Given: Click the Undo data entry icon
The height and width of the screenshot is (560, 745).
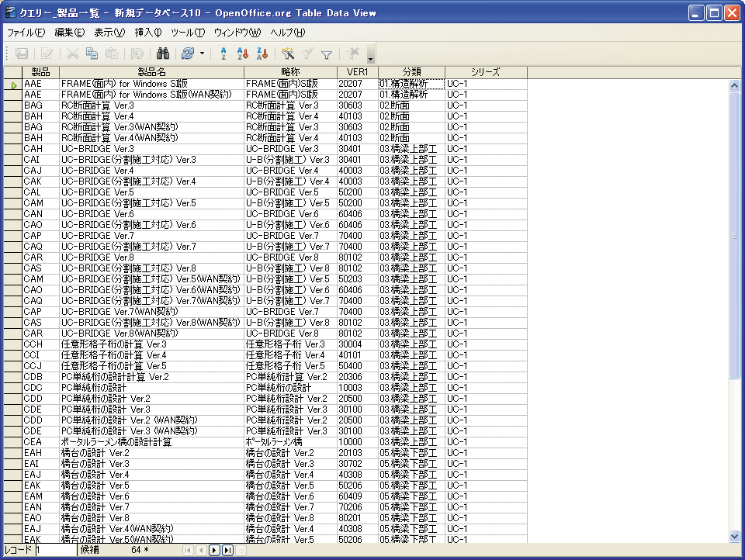Looking at the screenshot, I should [137, 54].
